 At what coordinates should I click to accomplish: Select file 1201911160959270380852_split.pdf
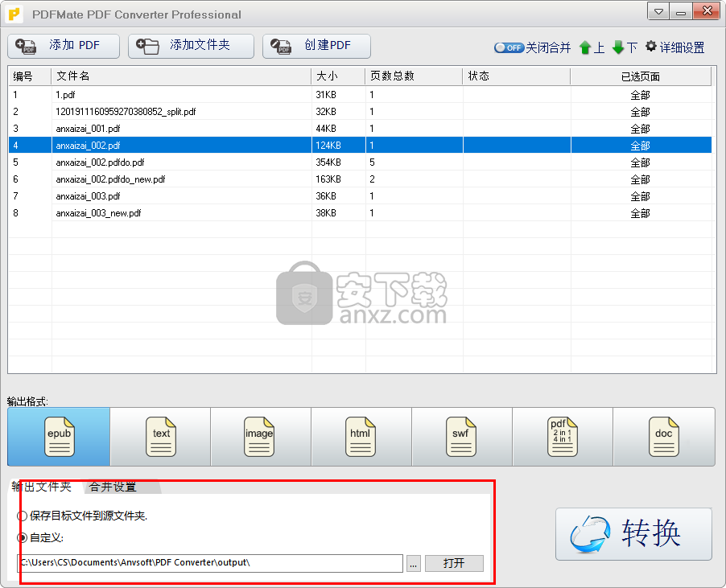[361, 112]
